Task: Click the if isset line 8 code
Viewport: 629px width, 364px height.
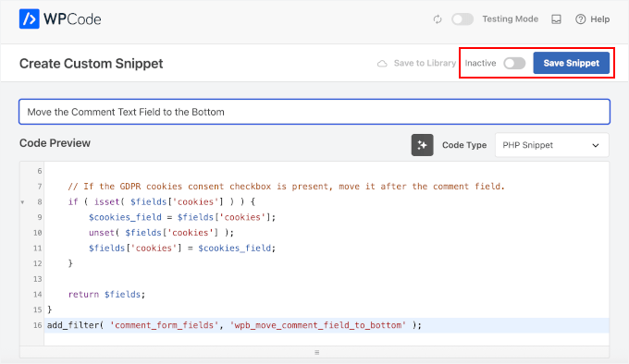Action: (162, 201)
